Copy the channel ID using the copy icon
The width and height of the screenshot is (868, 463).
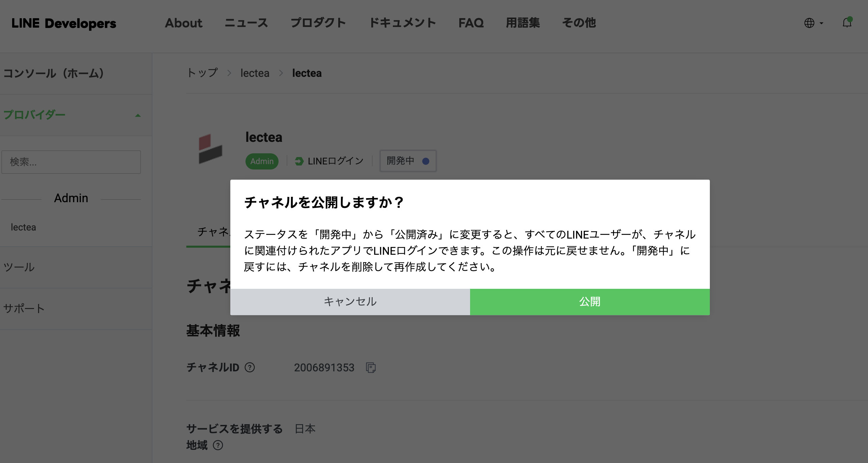tap(371, 368)
